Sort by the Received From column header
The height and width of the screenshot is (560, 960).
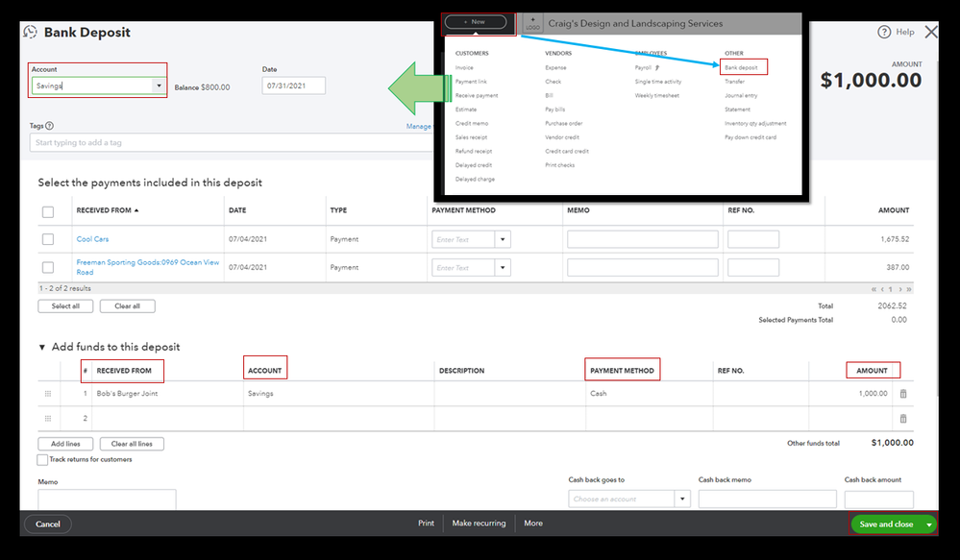click(107, 210)
